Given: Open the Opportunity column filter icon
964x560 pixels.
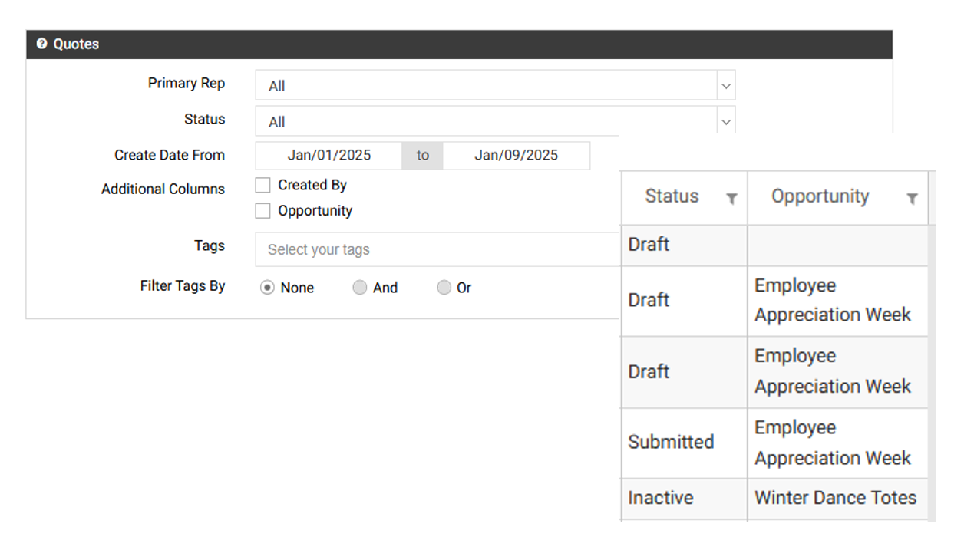Looking at the screenshot, I should 912,199.
